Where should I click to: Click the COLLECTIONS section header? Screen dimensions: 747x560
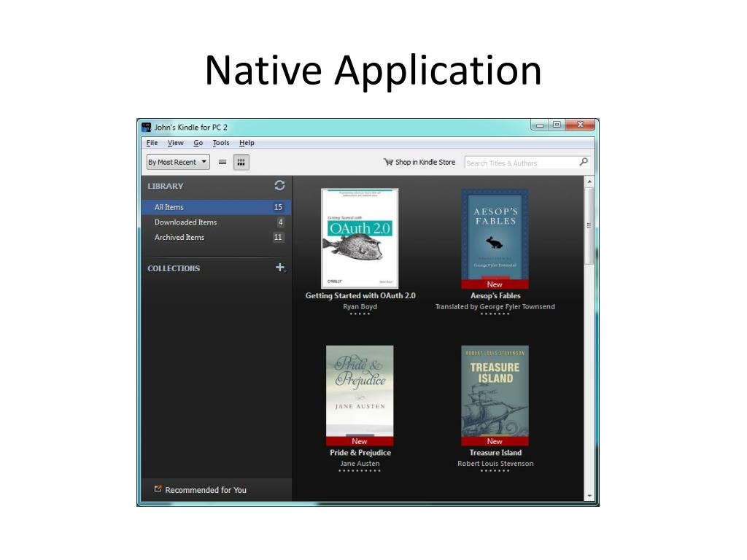pos(174,268)
